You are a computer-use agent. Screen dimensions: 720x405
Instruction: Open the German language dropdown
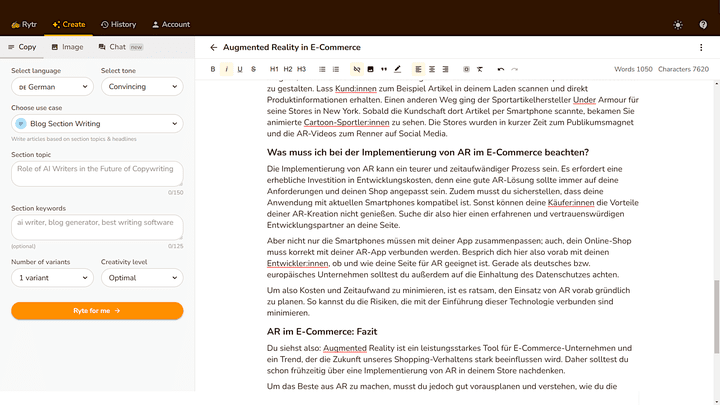[x=52, y=87]
